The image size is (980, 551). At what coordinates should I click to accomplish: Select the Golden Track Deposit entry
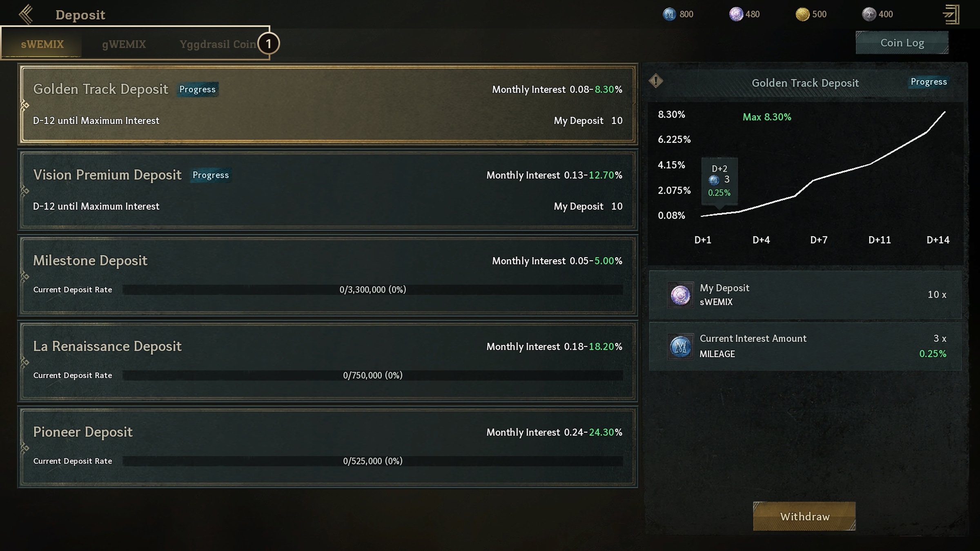coord(327,104)
